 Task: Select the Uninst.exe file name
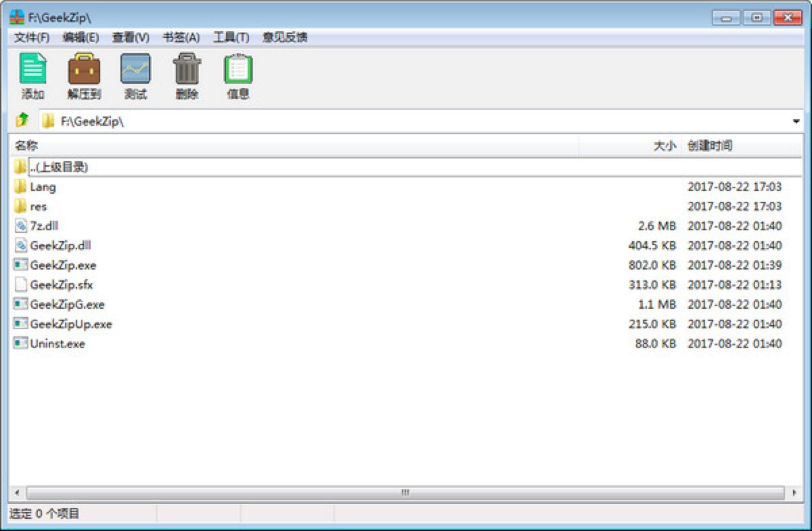(58, 343)
